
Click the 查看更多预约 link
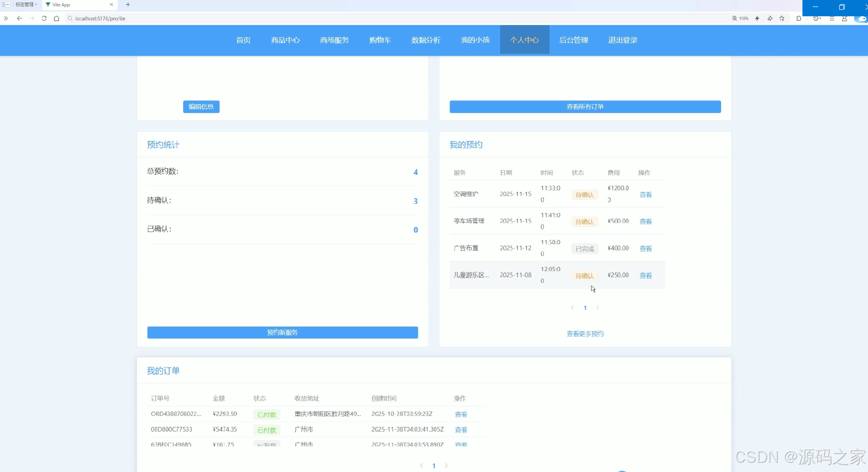pos(585,334)
